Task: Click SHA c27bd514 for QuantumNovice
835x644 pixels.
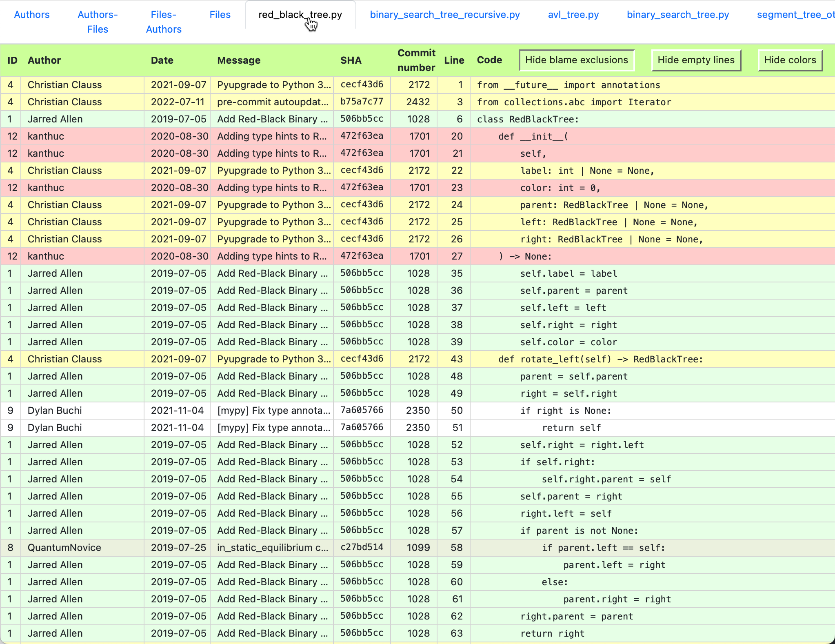Action: point(362,547)
